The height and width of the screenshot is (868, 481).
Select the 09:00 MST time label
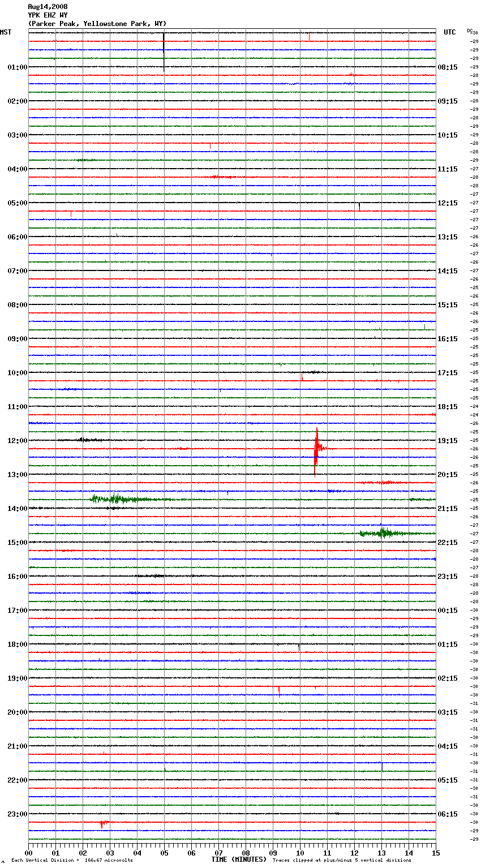coord(18,339)
